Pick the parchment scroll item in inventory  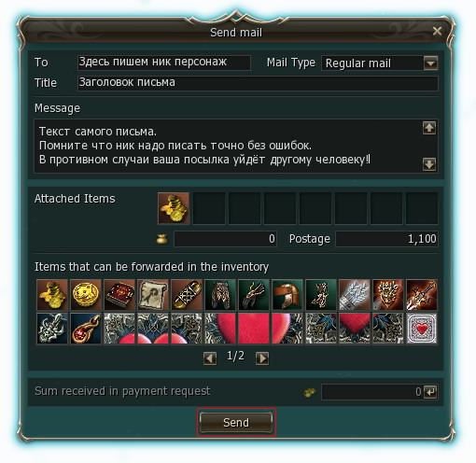click(153, 295)
